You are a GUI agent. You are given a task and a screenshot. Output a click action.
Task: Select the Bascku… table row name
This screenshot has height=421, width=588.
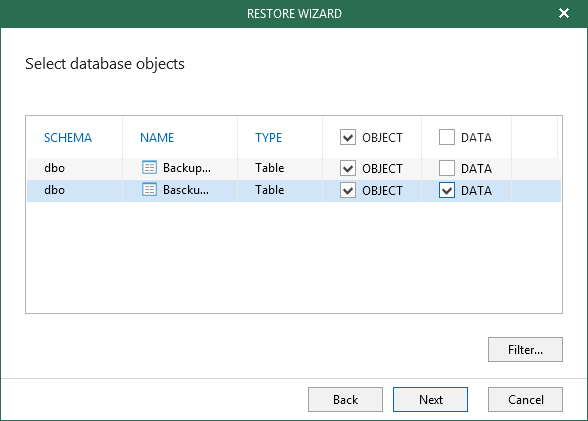pos(186,190)
